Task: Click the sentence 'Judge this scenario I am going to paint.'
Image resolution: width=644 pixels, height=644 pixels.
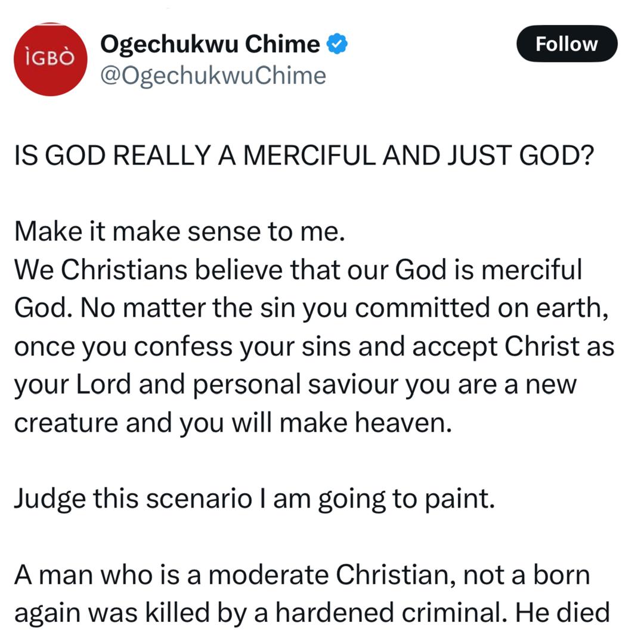Action: [254, 500]
